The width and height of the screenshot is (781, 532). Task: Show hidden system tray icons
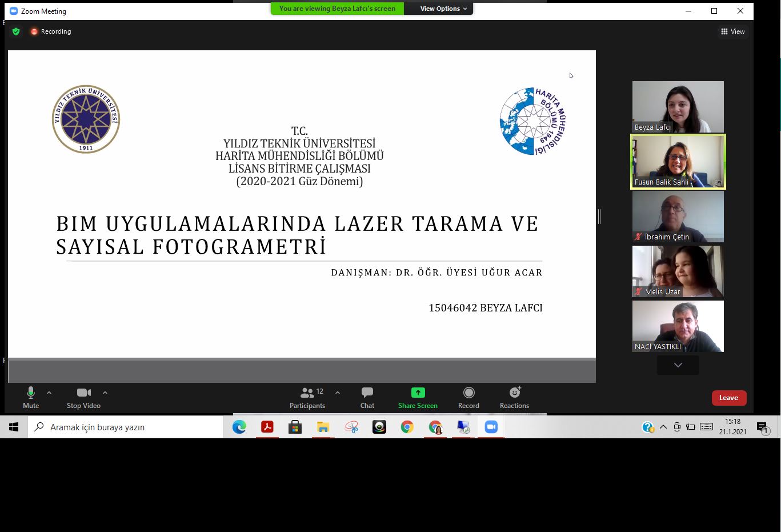coord(663,427)
